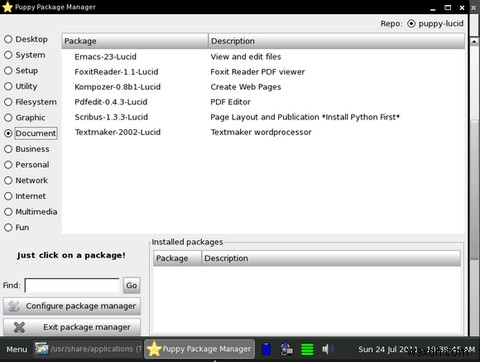Switch to /usr/share/applications taskbar window
480x362 pixels.
pyautogui.click(x=88, y=349)
